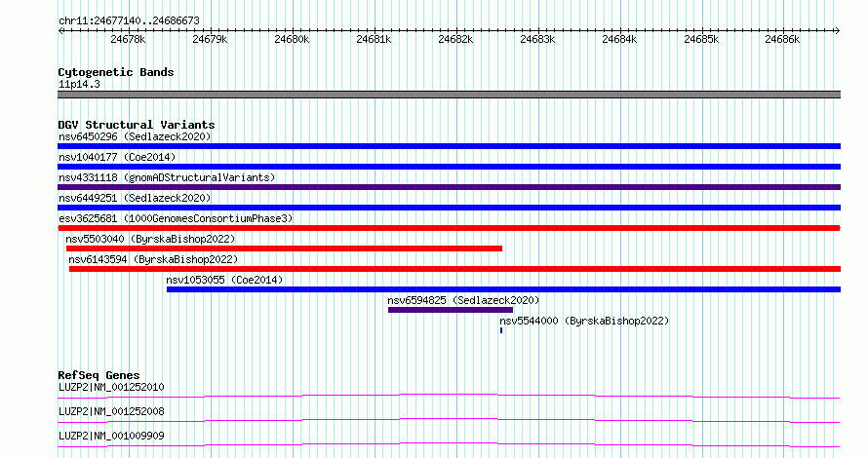Click the 24678k ruler tick label
This screenshot has width=868, height=458.
point(128,39)
